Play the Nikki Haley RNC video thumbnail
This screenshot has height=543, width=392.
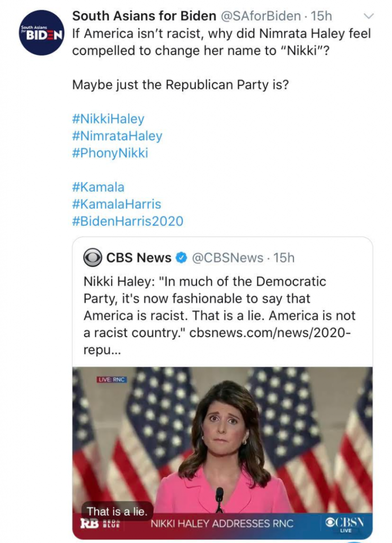[222, 453]
